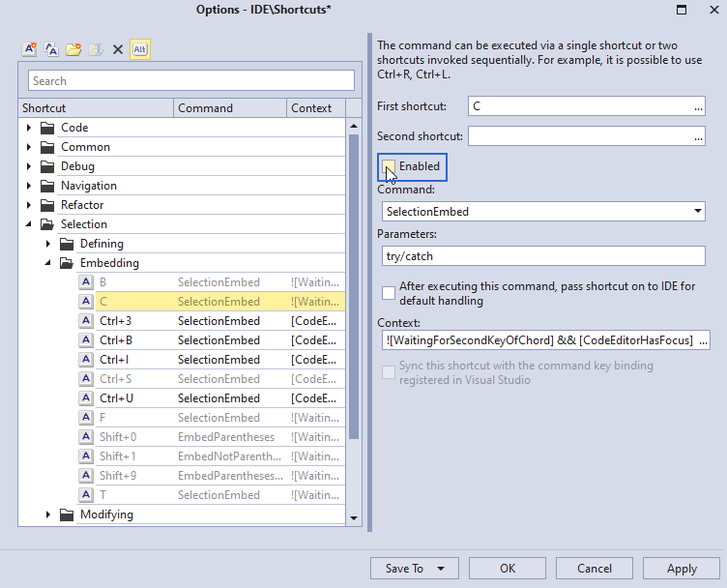
Task: Toggle the Enabled checkbox
Action: [389, 166]
